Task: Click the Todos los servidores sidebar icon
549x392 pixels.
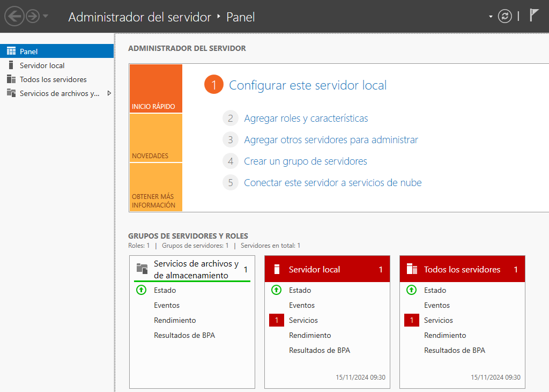Action: point(11,79)
